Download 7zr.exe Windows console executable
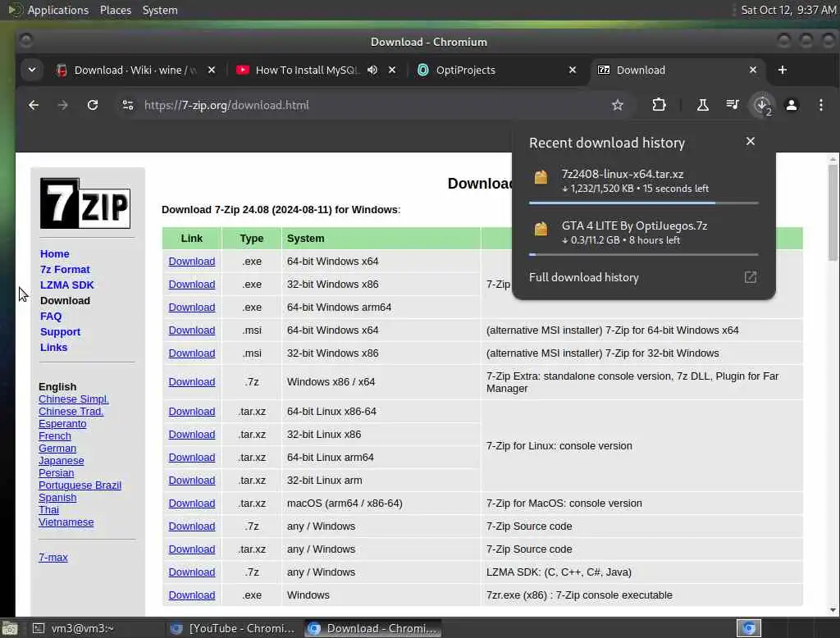Screen dimensions: 840x638 [192, 595]
